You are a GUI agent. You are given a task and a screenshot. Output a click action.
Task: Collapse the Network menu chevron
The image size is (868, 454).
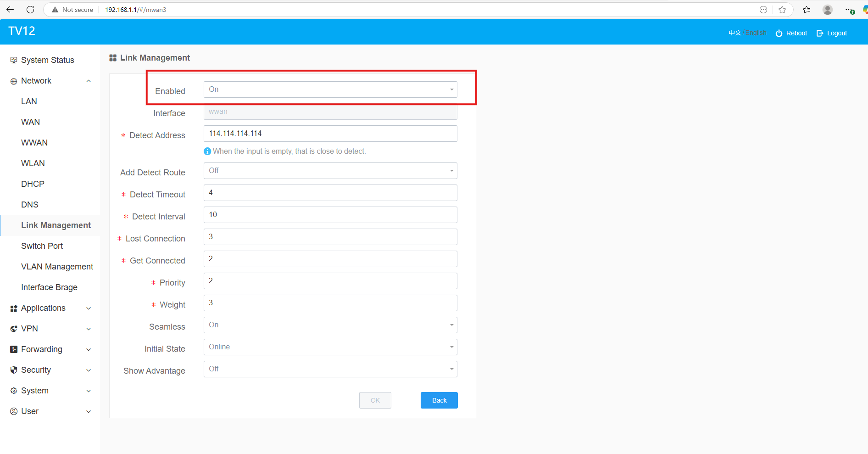(x=89, y=81)
